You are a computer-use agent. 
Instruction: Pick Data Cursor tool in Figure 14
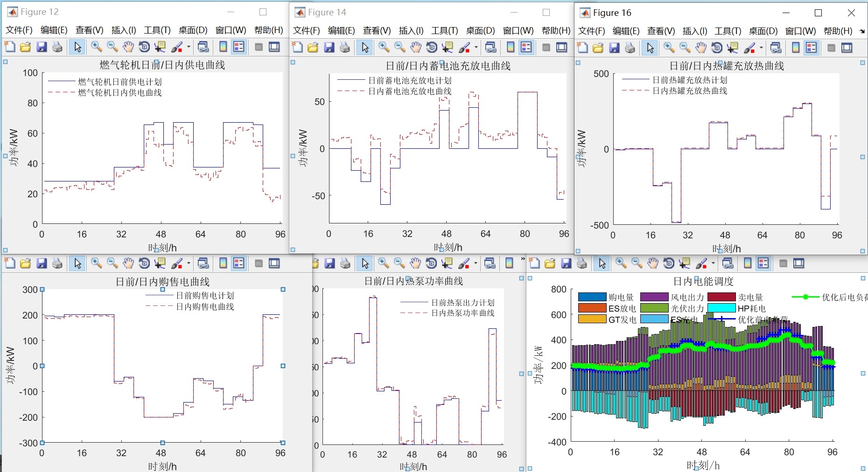tap(448, 47)
